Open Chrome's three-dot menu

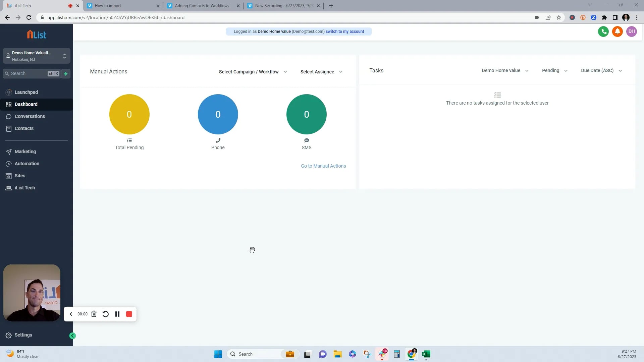(637, 17)
